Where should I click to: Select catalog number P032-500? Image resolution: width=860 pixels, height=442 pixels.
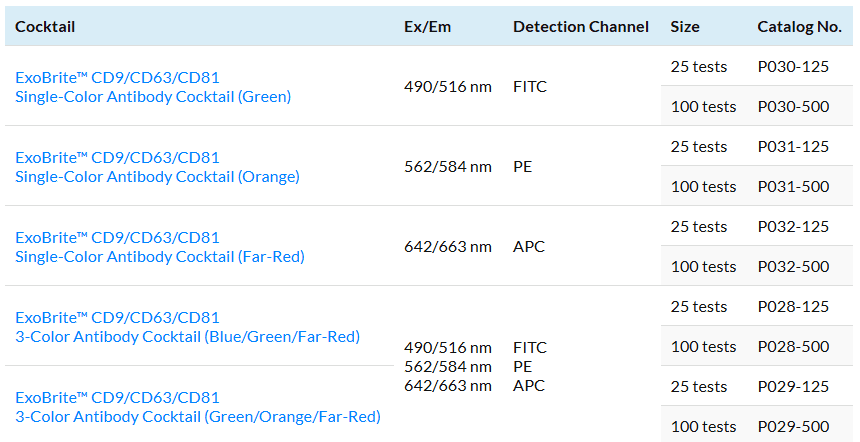click(793, 267)
